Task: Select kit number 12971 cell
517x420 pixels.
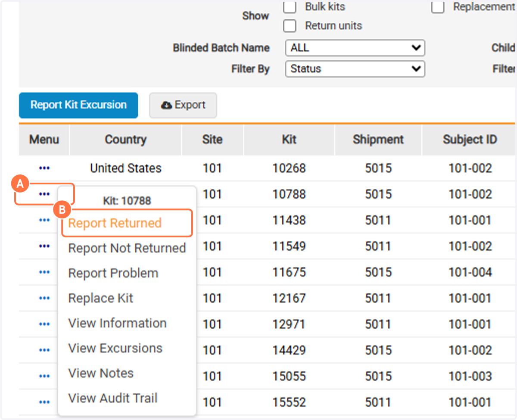Action: 289,324
